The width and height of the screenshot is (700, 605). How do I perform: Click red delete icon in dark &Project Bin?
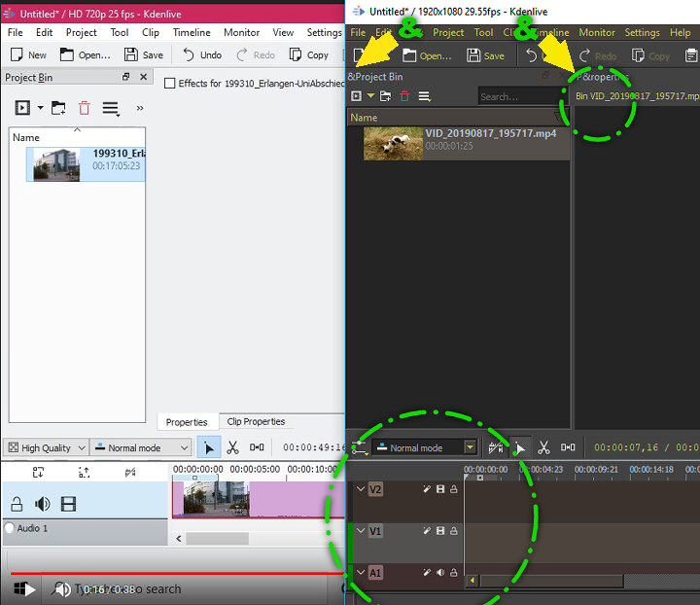click(x=404, y=96)
